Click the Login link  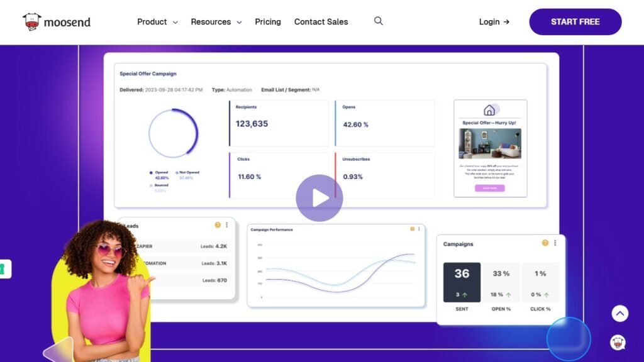[494, 22]
